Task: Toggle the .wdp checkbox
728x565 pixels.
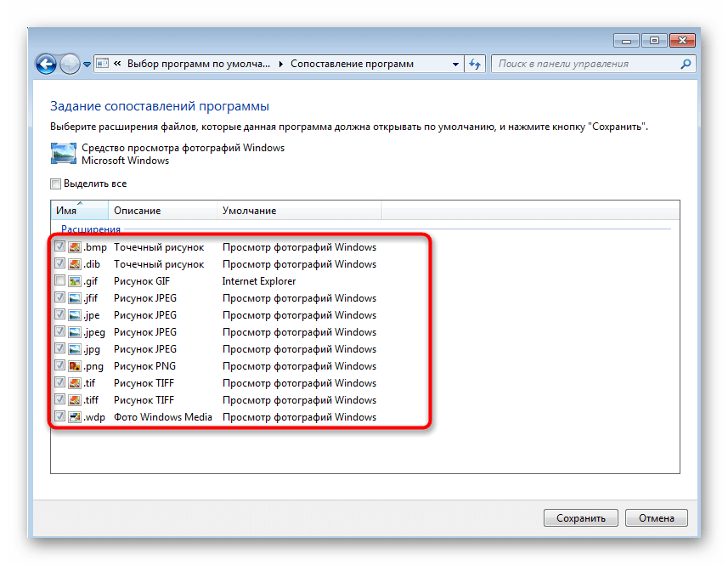Action: pos(60,416)
